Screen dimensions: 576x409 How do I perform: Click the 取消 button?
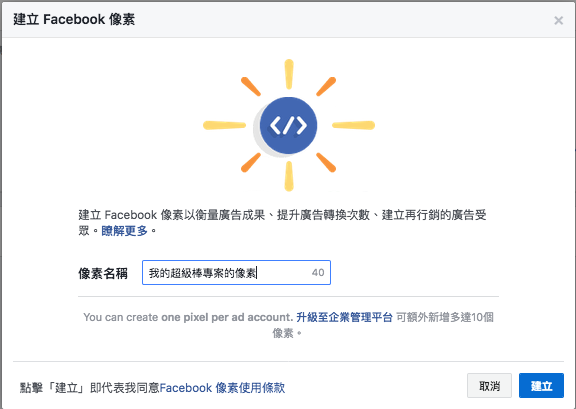(x=489, y=386)
